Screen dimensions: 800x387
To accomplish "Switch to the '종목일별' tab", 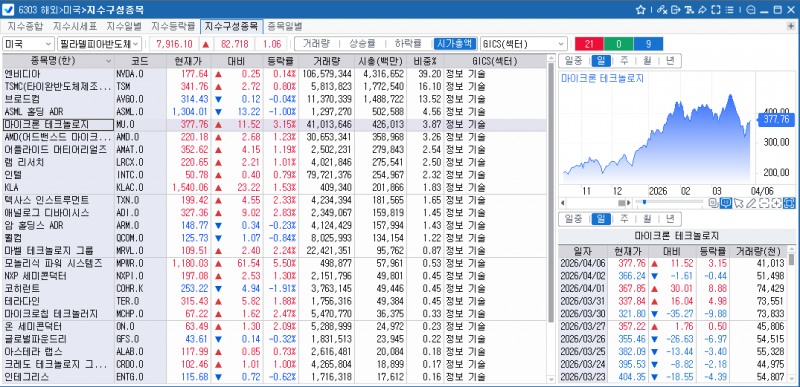I will click(x=285, y=26).
